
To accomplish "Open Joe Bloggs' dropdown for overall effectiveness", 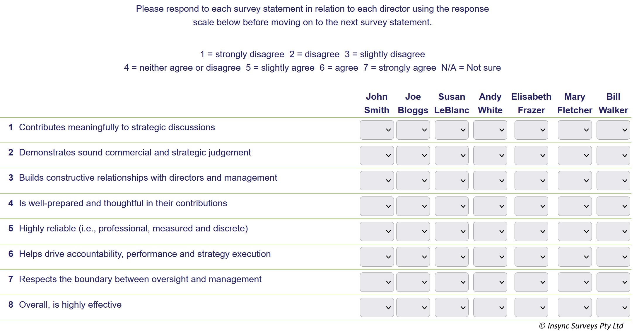I will 413,307.
